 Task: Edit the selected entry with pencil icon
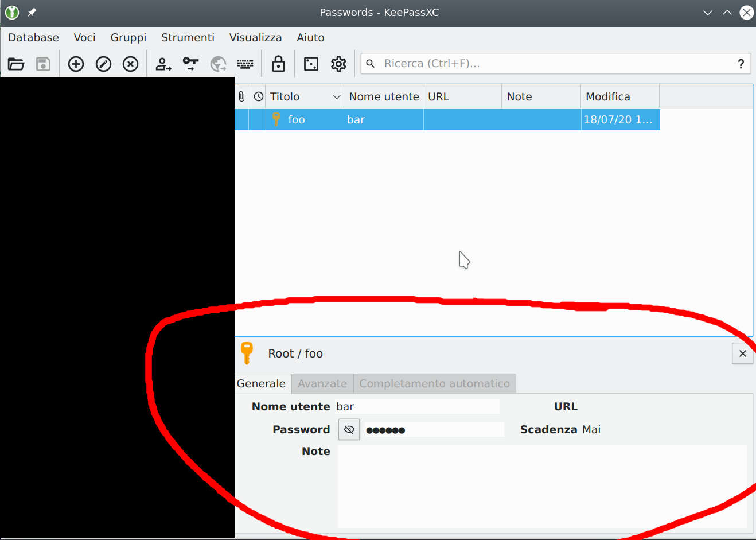click(103, 64)
